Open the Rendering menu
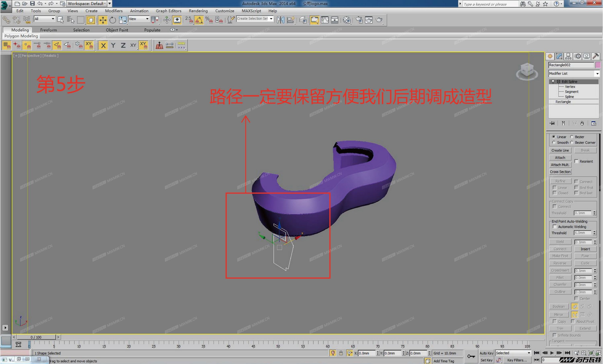Image resolution: width=603 pixels, height=364 pixels. (198, 11)
